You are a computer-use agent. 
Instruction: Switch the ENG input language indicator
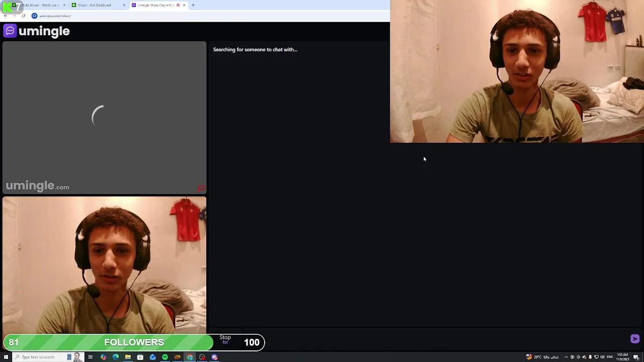click(x=610, y=357)
